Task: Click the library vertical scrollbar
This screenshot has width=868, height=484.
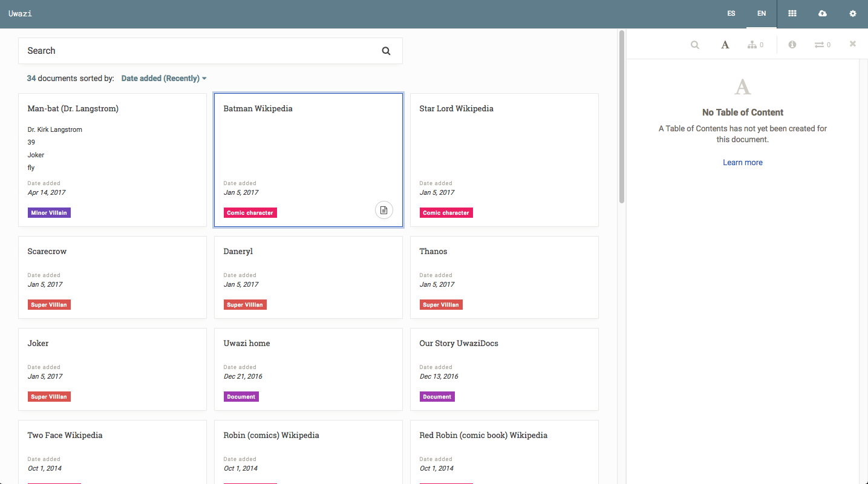Action: click(x=621, y=117)
